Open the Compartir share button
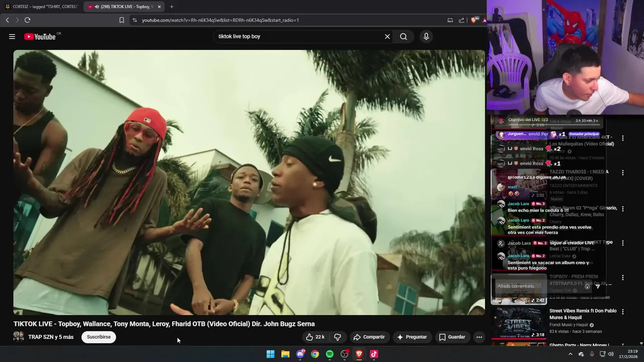The width and height of the screenshot is (644, 362). click(369, 337)
